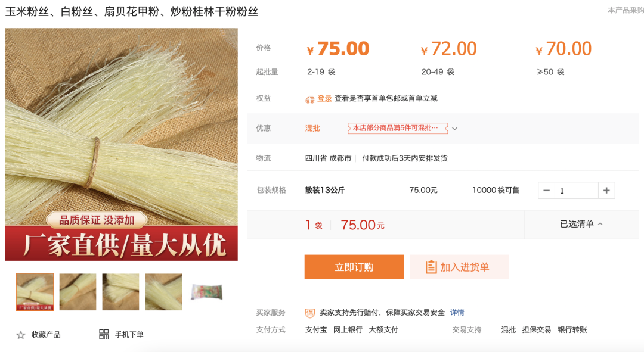
Task: Select the first noodle thumbnail with red banner
Action: point(35,292)
